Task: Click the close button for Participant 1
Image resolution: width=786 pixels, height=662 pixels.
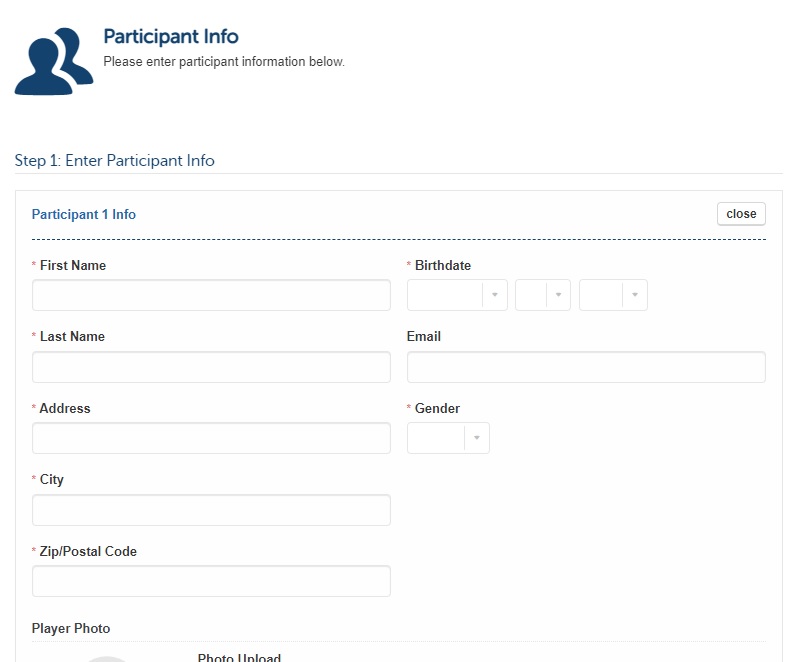Action: pos(741,214)
